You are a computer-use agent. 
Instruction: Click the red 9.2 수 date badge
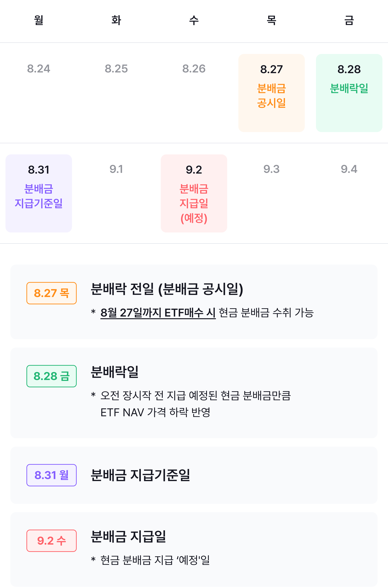click(x=51, y=541)
